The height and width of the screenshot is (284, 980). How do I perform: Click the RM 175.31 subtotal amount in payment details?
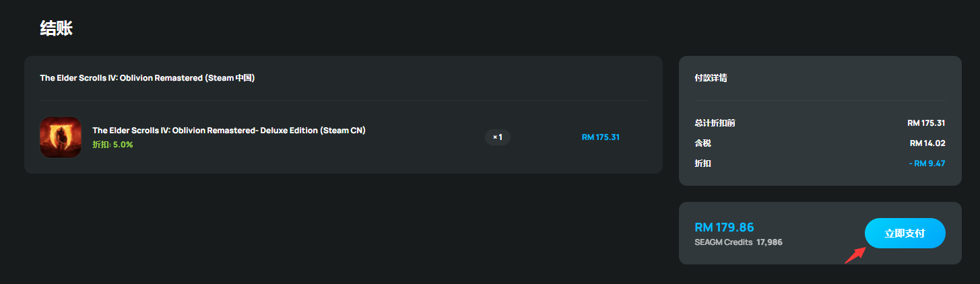click(x=926, y=123)
